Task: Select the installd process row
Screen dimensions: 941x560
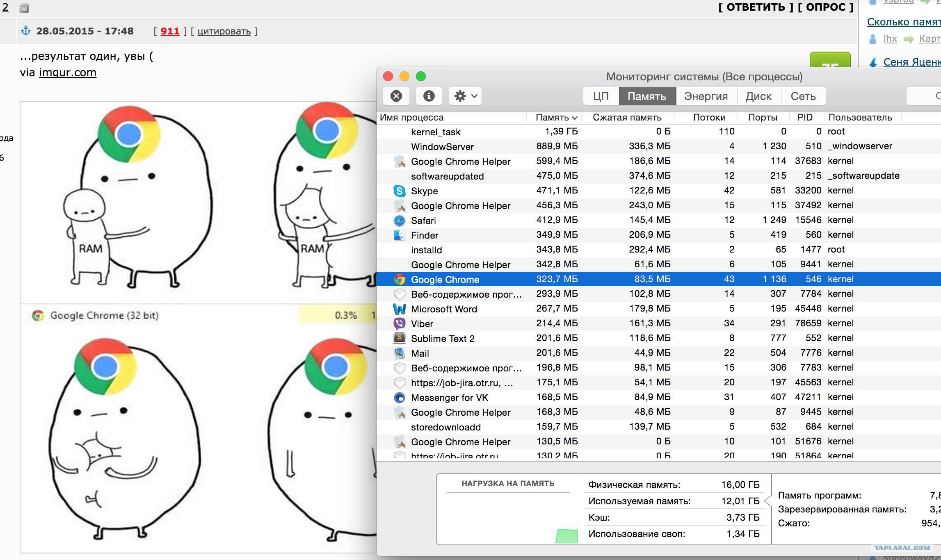Action: click(659, 250)
